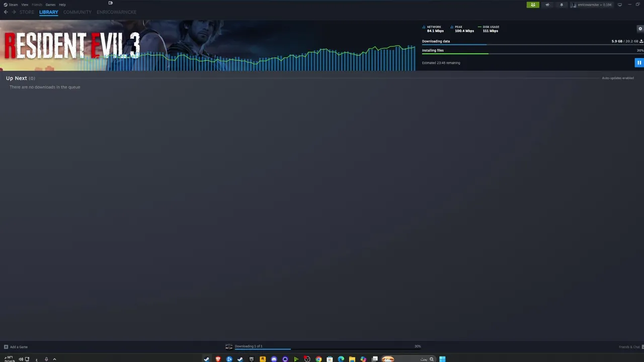Expand the enricowarncke account dropdown

[x=592, y=5]
